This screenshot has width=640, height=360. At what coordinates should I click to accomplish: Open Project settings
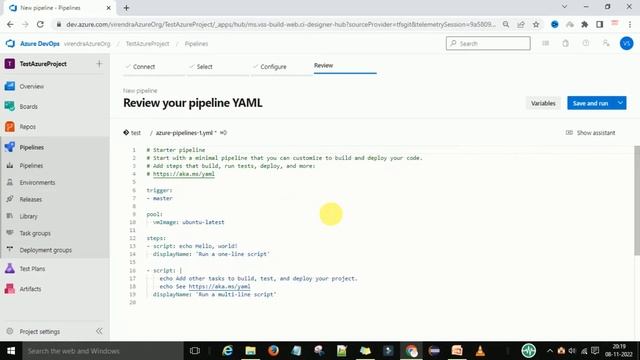click(40, 331)
